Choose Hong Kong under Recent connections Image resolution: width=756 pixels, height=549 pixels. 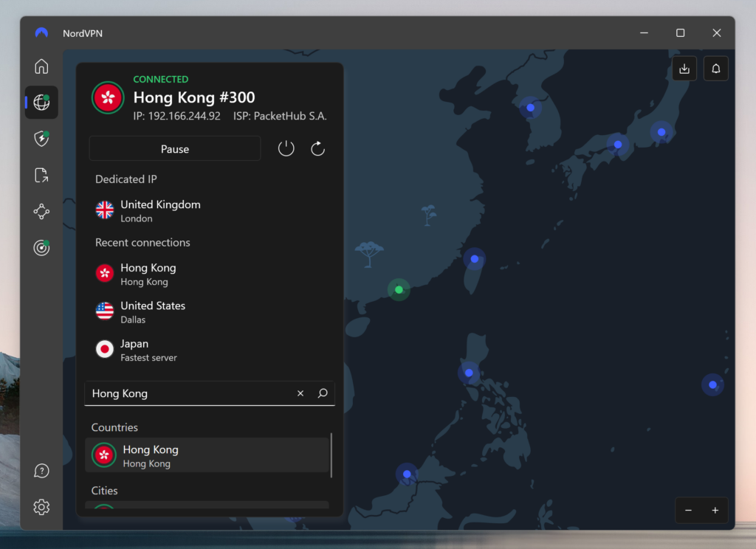pyautogui.click(x=209, y=274)
